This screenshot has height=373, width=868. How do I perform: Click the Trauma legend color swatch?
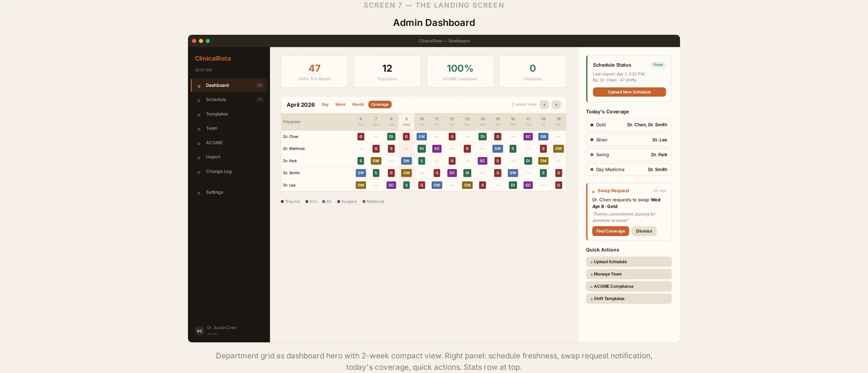tap(282, 202)
